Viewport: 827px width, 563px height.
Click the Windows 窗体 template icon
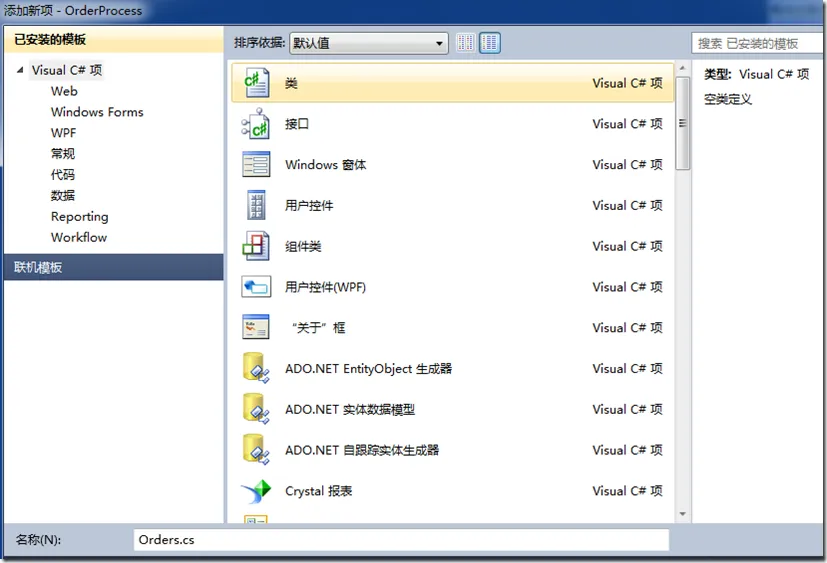pyautogui.click(x=256, y=164)
